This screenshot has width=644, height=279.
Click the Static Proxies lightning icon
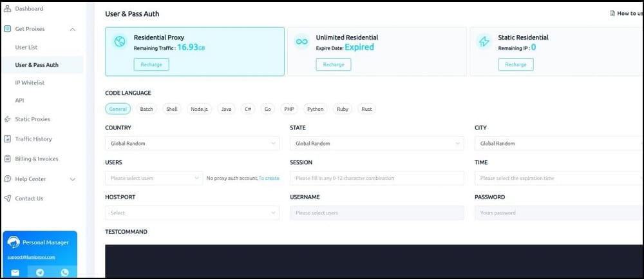coord(7,119)
